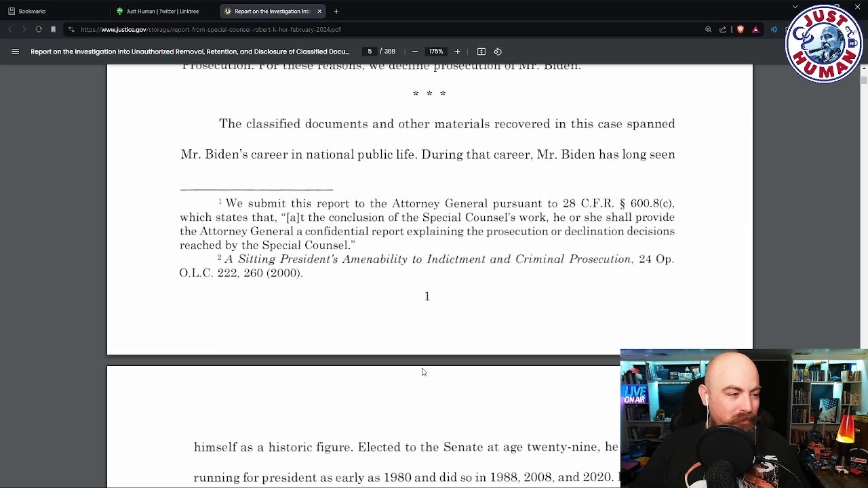Go back to the previous page in browser
The height and width of the screenshot is (488, 868).
coord(10,29)
